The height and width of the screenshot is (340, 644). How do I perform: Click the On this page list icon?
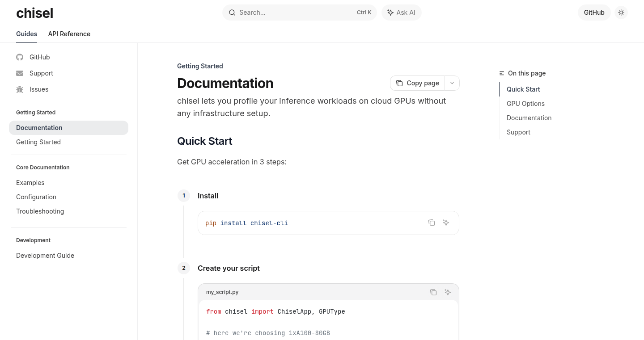pos(502,73)
